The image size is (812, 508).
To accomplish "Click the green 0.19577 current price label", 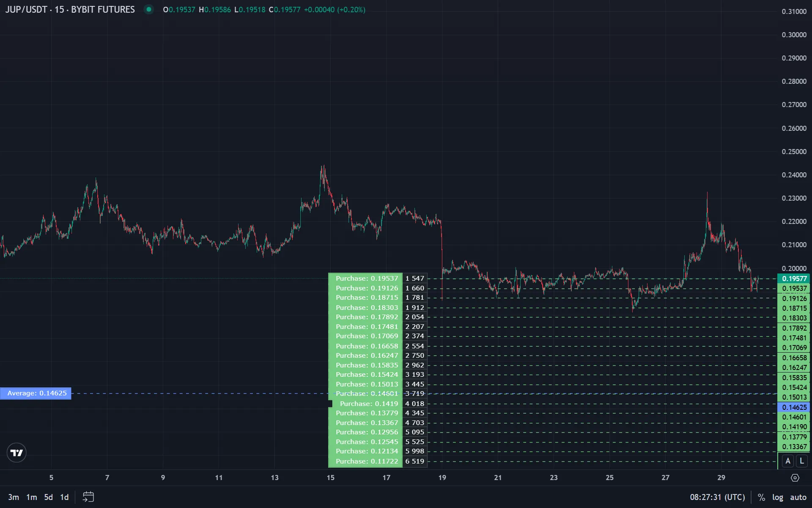I will 794,279.
